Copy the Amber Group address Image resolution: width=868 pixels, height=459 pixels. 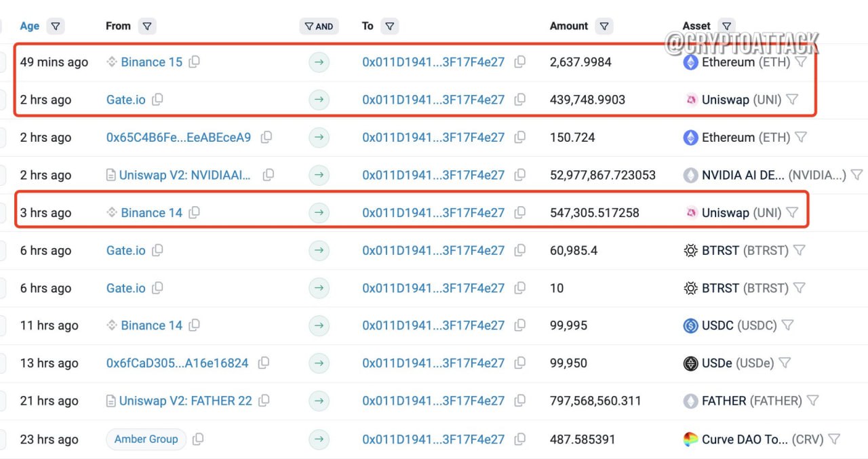197,439
